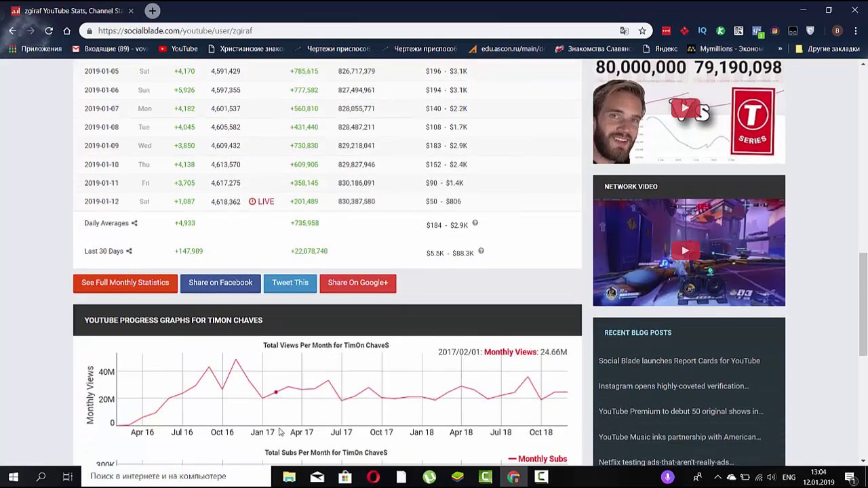This screenshot has width=868, height=488.
Task: Open Task View on the taskbar
Action: 68,476
